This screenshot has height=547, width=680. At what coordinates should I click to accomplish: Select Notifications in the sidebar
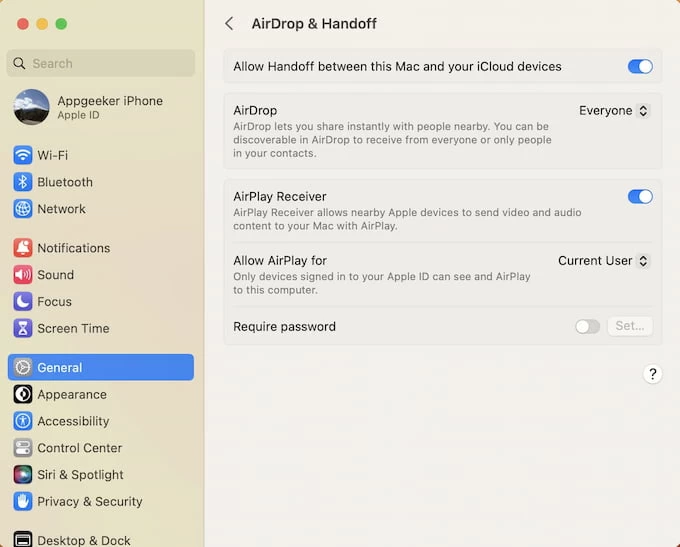click(x=74, y=248)
